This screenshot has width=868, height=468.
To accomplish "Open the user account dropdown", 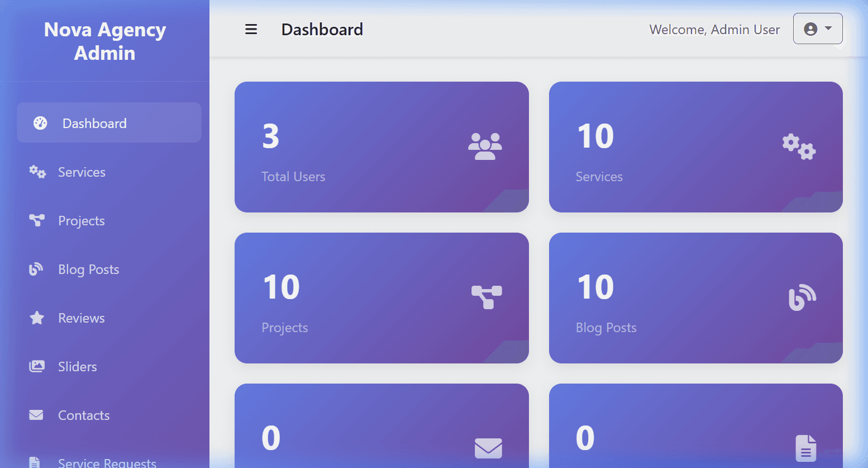I will click(x=818, y=29).
